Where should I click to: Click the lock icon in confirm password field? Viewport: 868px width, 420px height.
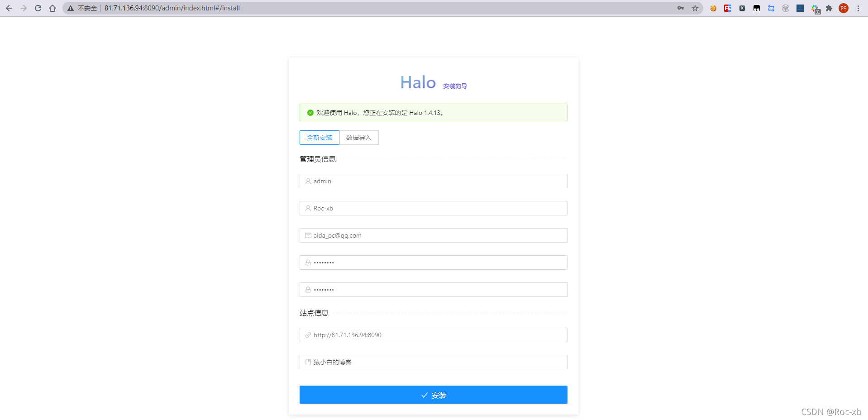(308, 290)
